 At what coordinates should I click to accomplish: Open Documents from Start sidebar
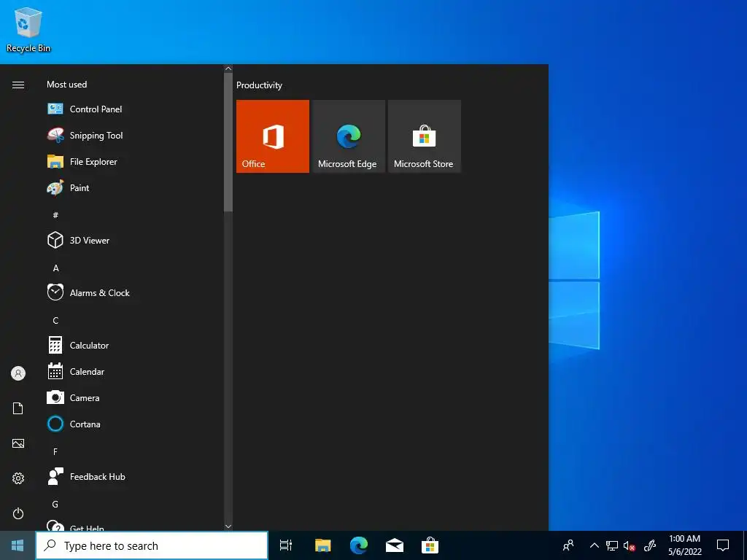pyautogui.click(x=18, y=408)
